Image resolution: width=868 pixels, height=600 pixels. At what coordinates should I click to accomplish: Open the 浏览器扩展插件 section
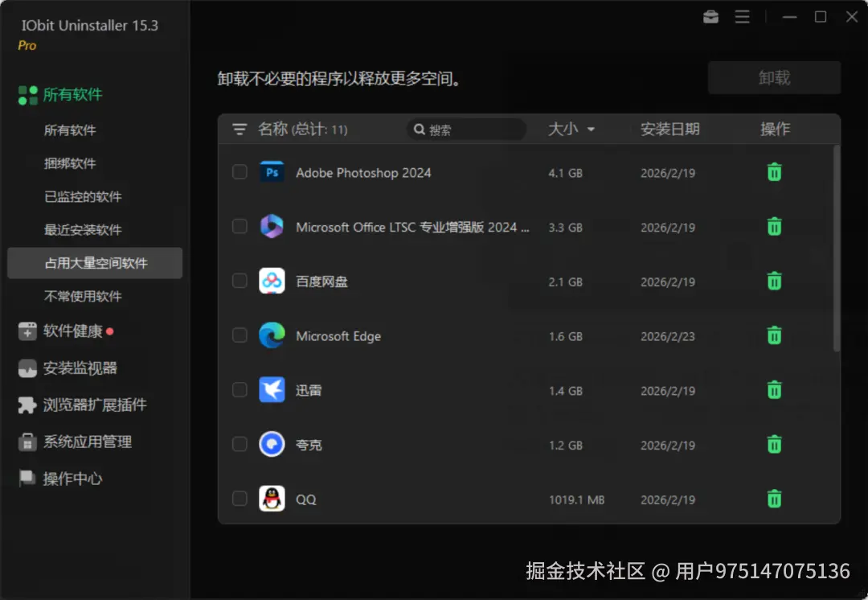[x=95, y=405]
